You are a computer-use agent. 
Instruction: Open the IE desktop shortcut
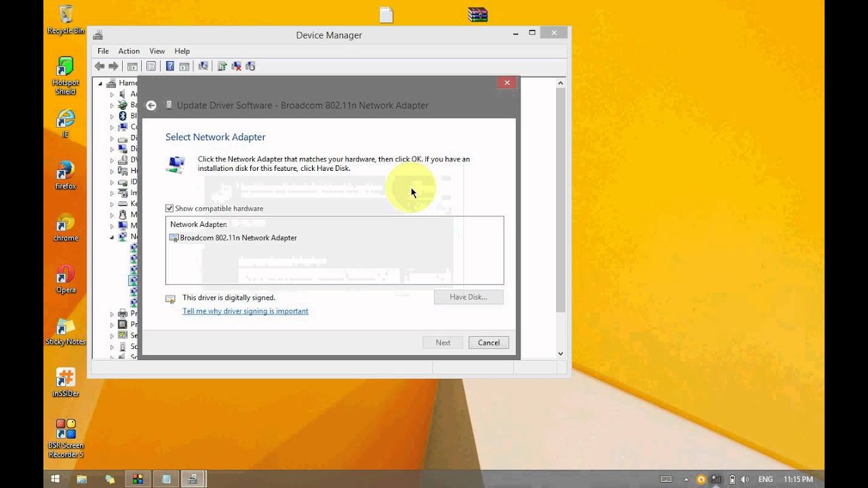[x=65, y=123]
